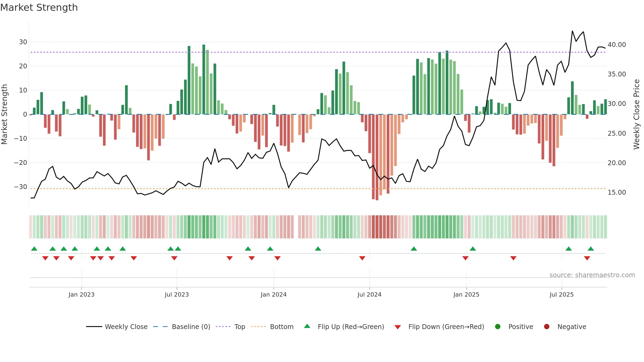Viewport: 644px width, 362px height.
Task: Click the flip-down marker just before Jul 2024
Action: coord(362,258)
